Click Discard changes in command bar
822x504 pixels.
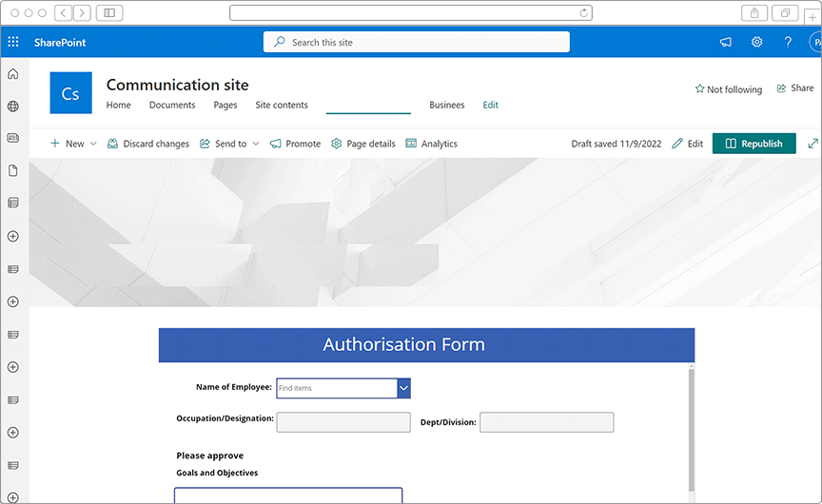147,144
